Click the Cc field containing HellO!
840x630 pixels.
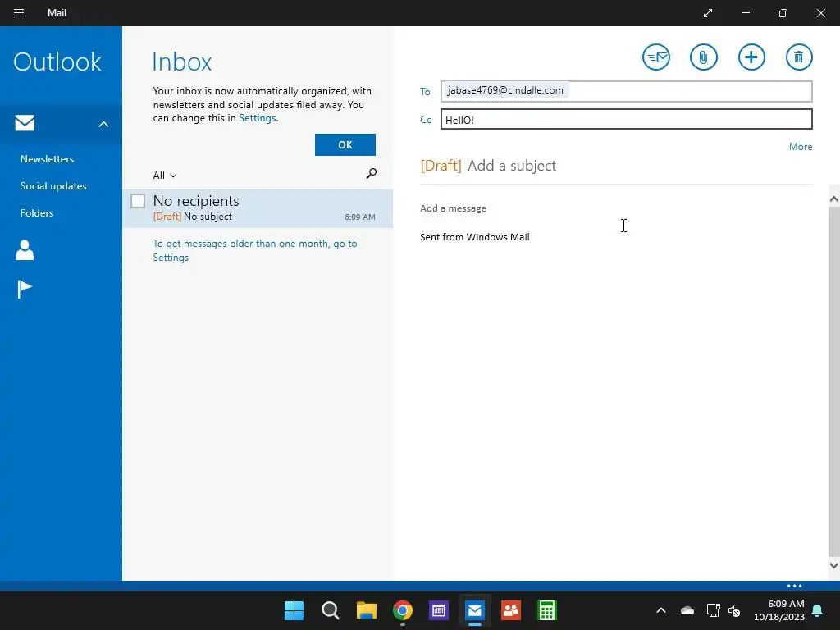pos(626,119)
